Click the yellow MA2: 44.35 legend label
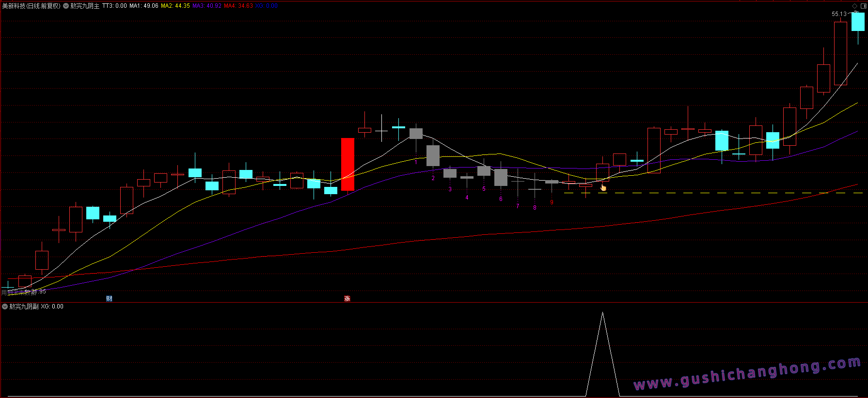This screenshot has width=868, height=398. 175,6
